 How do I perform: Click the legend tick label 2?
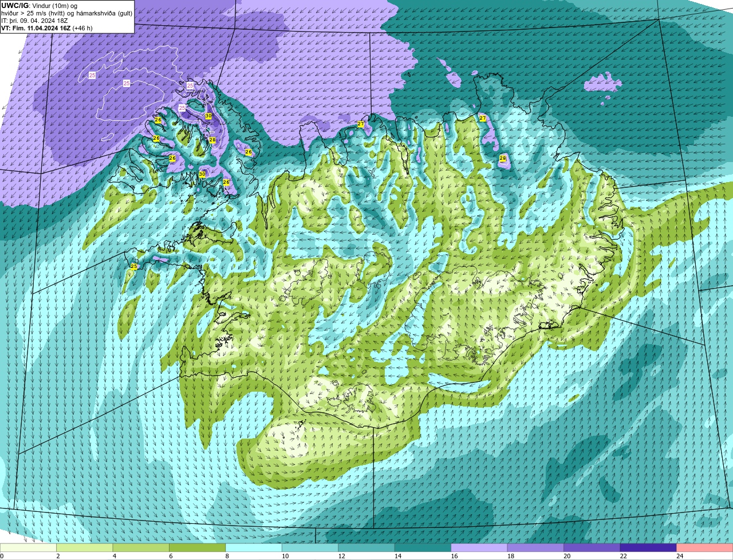click(58, 556)
